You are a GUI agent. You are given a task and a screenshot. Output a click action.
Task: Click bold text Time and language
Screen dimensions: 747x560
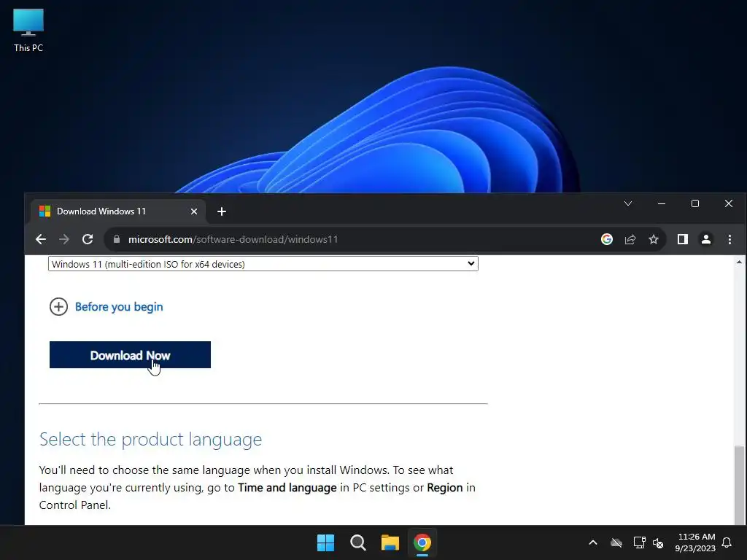pos(287,488)
